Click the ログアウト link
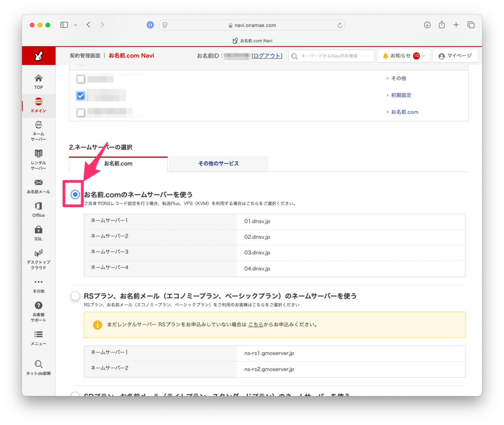This screenshot has height=425, width=504. pyautogui.click(x=267, y=56)
